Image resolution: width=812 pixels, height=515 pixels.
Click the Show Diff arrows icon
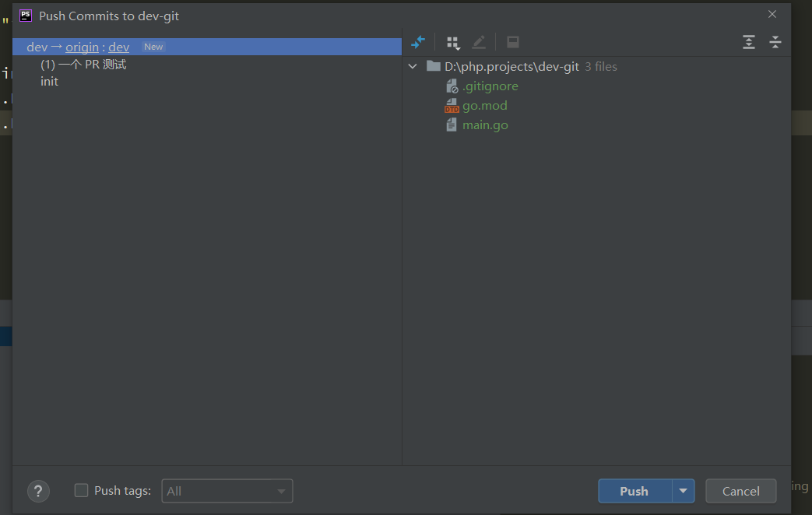click(x=418, y=42)
